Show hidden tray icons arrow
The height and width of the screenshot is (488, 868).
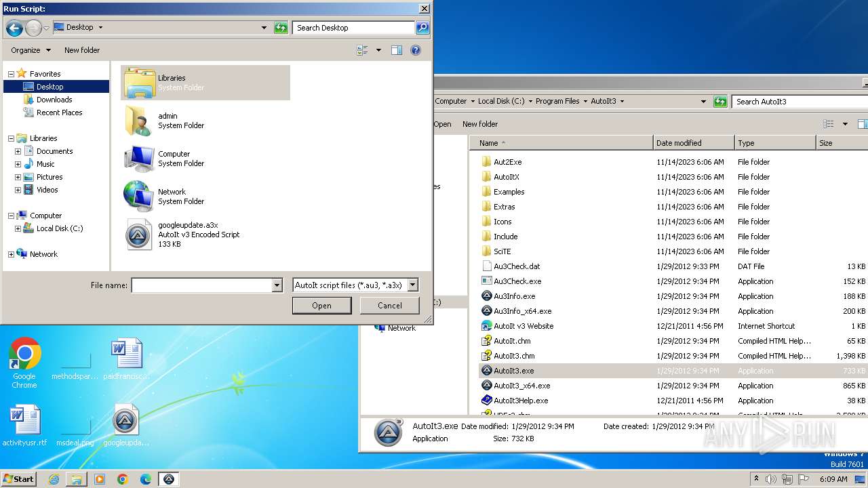click(756, 479)
